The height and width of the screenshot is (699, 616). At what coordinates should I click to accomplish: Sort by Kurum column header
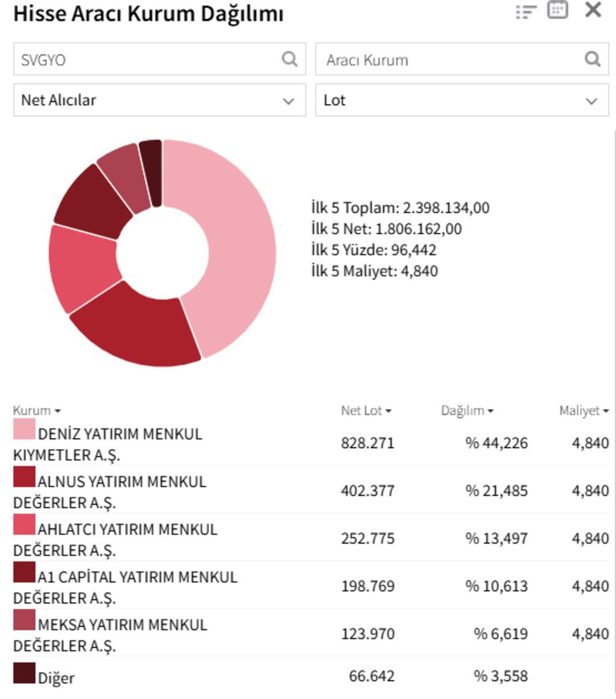click(37, 411)
